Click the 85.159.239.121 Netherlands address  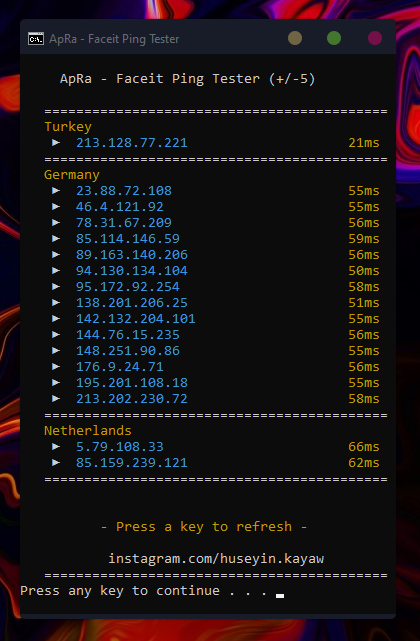click(x=132, y=462)
